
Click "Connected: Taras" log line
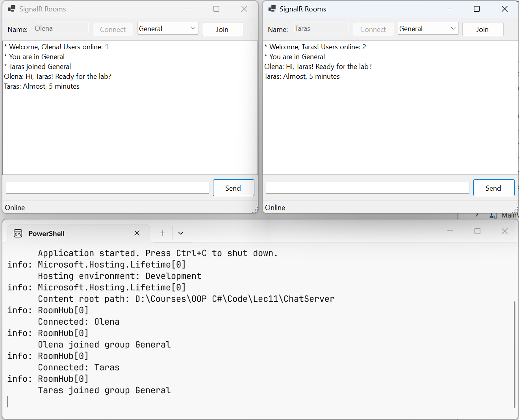pyautogui.click(x=79, y=368)
